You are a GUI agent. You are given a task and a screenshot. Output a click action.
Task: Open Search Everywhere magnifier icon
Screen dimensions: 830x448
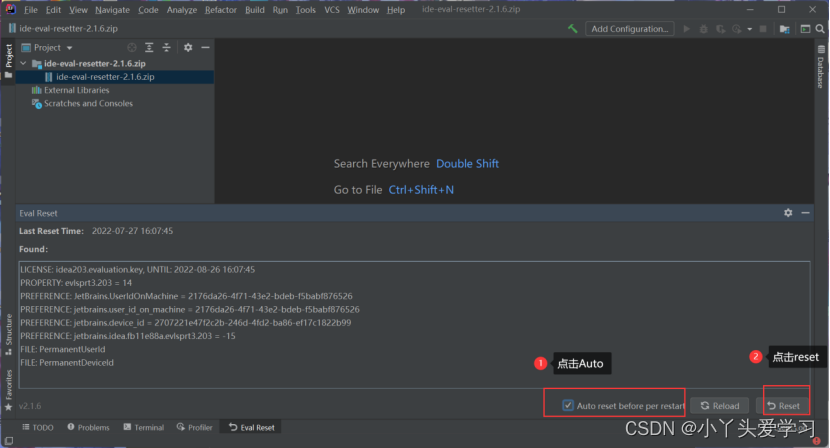coord(820,29)
